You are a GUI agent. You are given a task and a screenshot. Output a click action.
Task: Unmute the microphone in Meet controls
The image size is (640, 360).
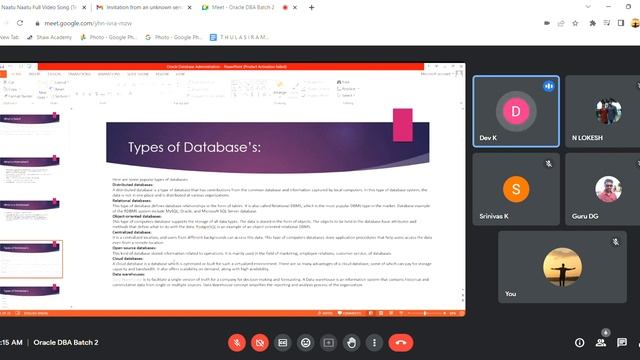coord(237,343)
